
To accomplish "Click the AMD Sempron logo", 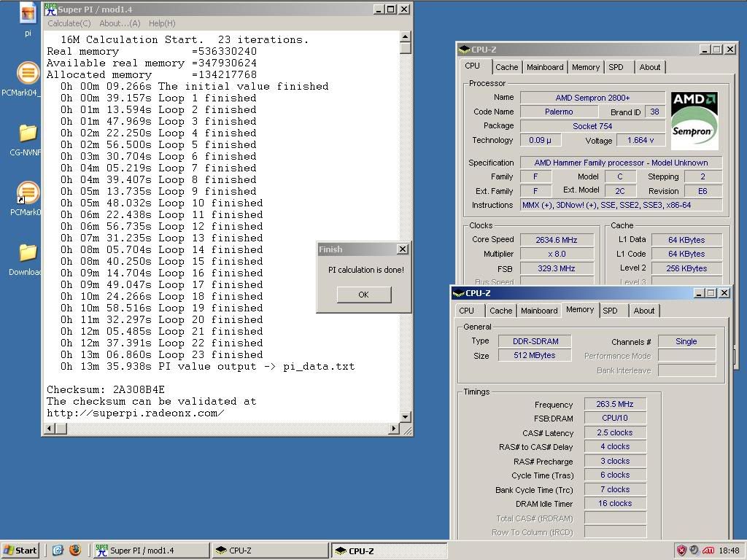I will coord(694,121).
